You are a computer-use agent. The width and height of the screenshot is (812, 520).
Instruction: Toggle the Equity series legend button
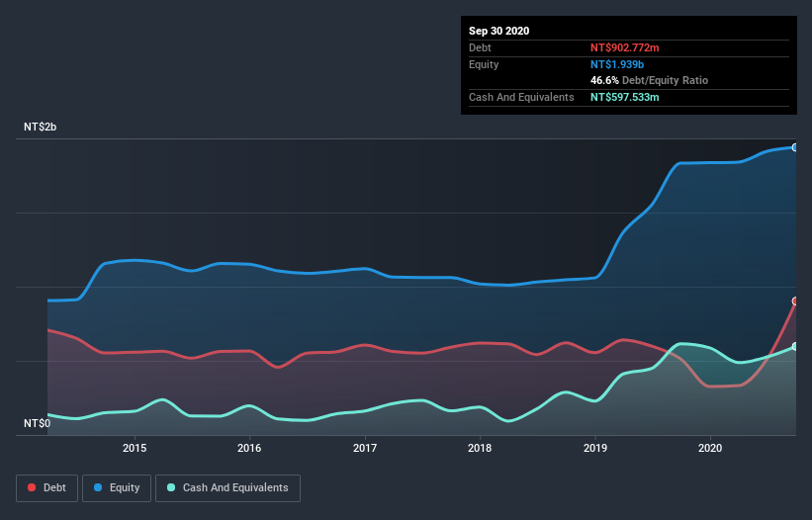[x=117, y=488]
